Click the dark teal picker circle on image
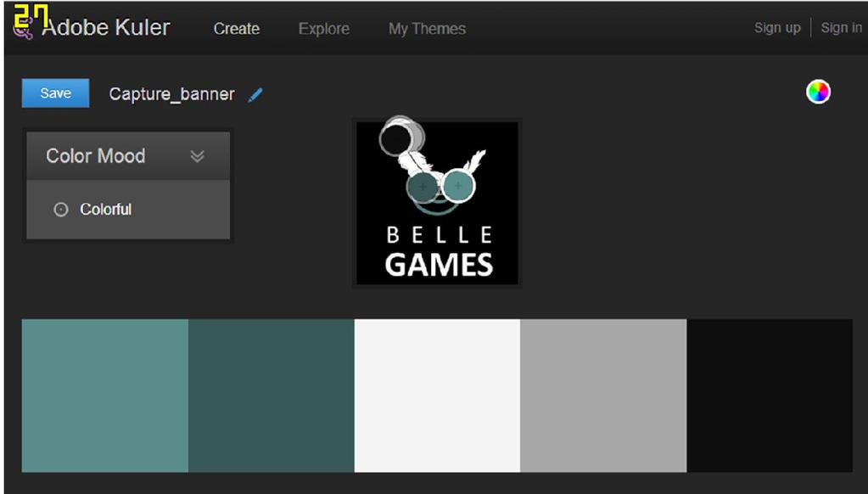The width and height of the screenshot is (868, 494). pyautogui.click(x=423, y=187)
